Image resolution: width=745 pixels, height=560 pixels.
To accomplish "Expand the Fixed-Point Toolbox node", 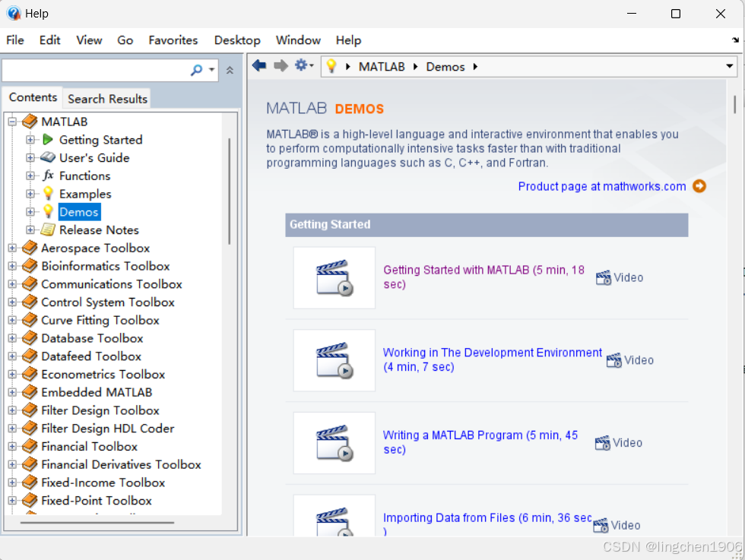I will pos(12,501).
